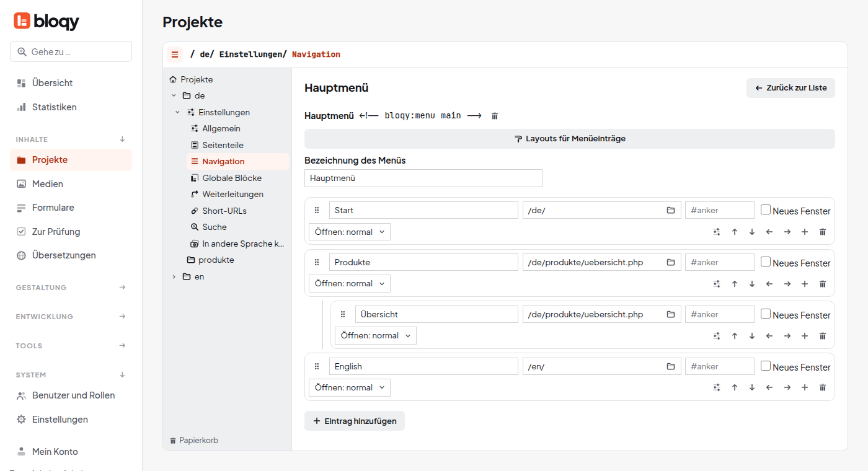Open the Öffnen dropdown for Übersicht
Image resolution: width=868 pixels, height=471 pixels.
click(x=376, y=336)
